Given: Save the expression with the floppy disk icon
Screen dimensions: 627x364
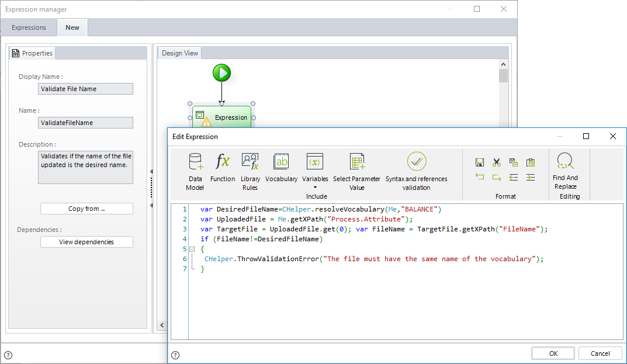Looking at the screenshot, I should point(479,162).
